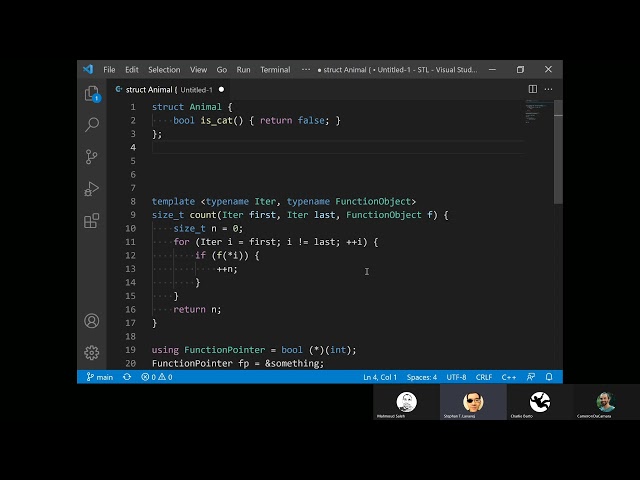Open the Explorer view in activity bar
The height and width of the screenshot is (480, 640).
(92, 94)
